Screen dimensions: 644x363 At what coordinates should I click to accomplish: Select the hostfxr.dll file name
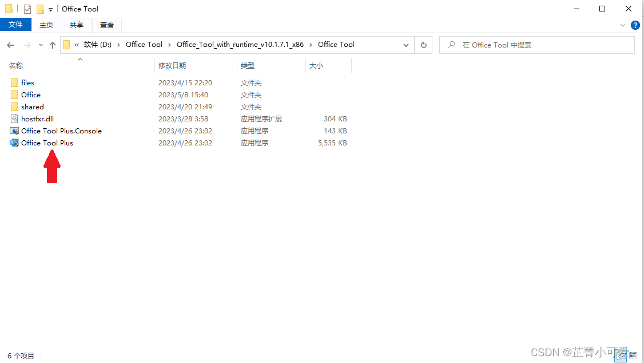pyautogui.click(x=37, y=119)
